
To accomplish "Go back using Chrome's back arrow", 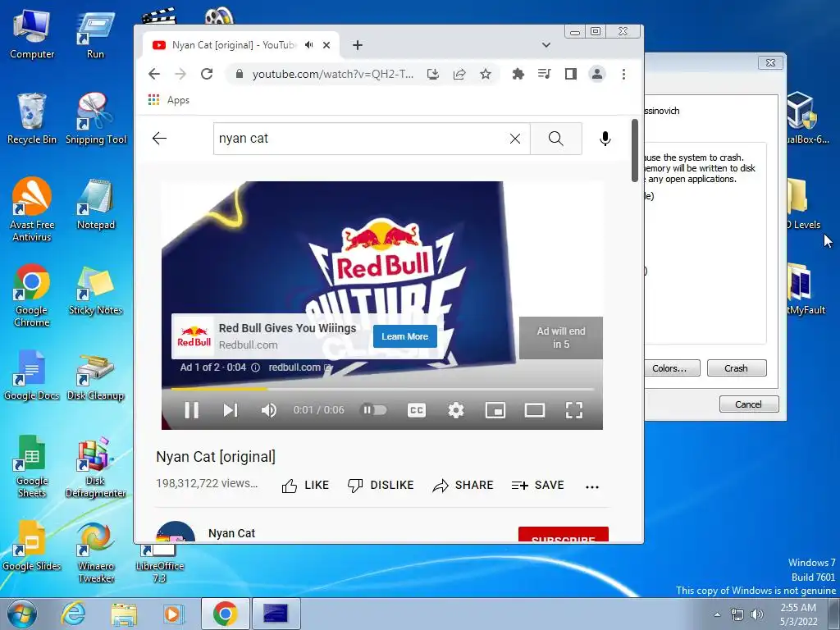I will [154, 74].
